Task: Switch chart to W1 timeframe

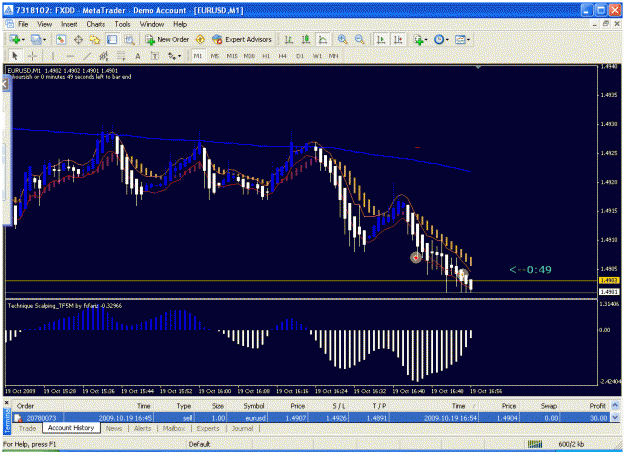Action: point(317,56)
